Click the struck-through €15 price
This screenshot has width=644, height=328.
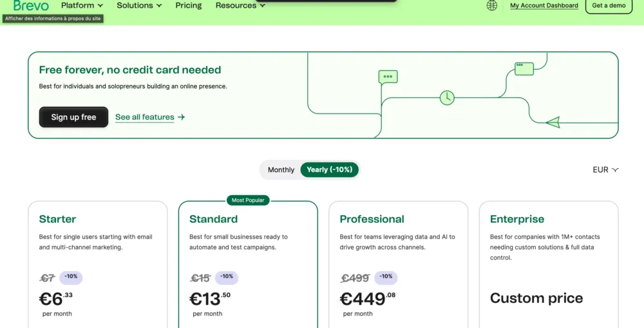(x=200, y=278)
